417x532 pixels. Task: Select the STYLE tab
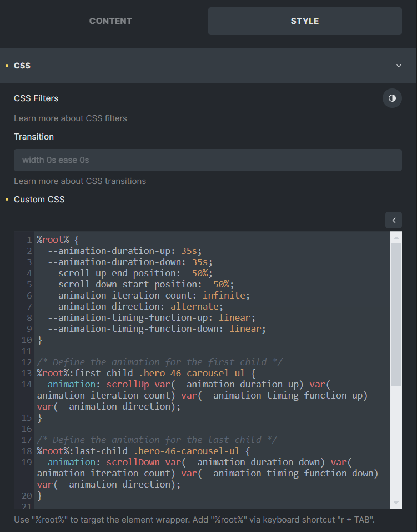click(304, 21)
